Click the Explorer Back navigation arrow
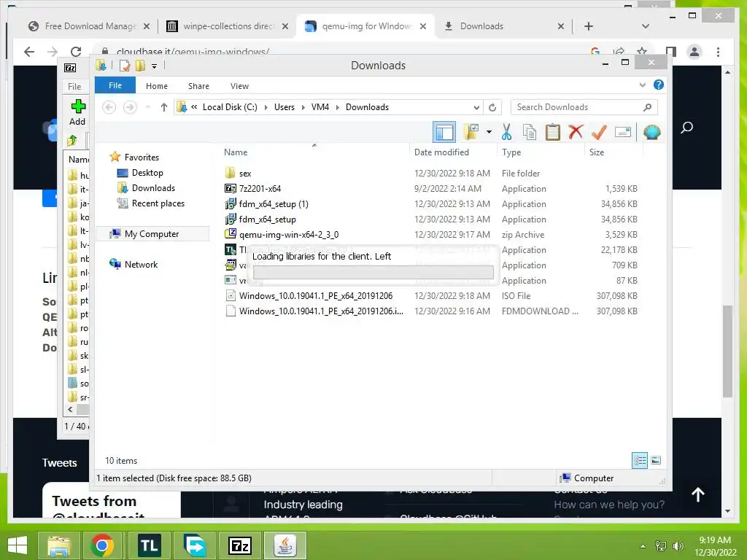Screen dimensions: 747x560 coord(109,107)
